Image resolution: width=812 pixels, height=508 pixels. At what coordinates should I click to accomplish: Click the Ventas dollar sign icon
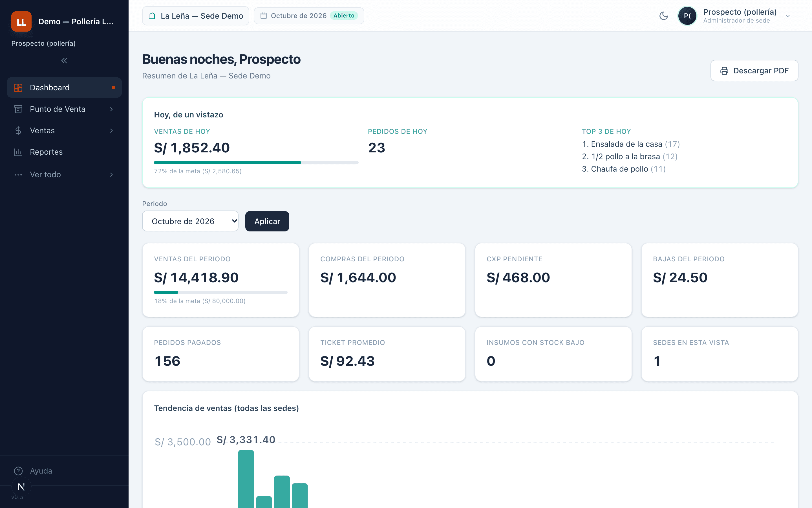18,131
